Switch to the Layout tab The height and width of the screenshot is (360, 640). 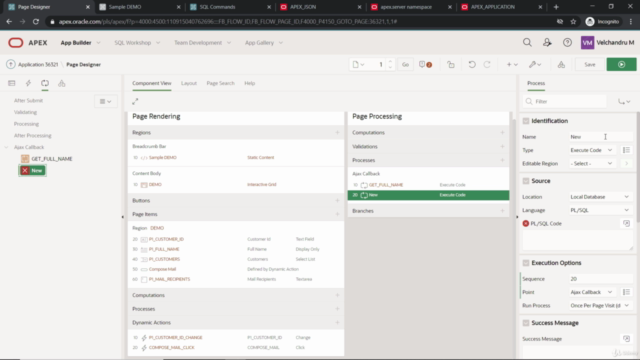point(189,83)
